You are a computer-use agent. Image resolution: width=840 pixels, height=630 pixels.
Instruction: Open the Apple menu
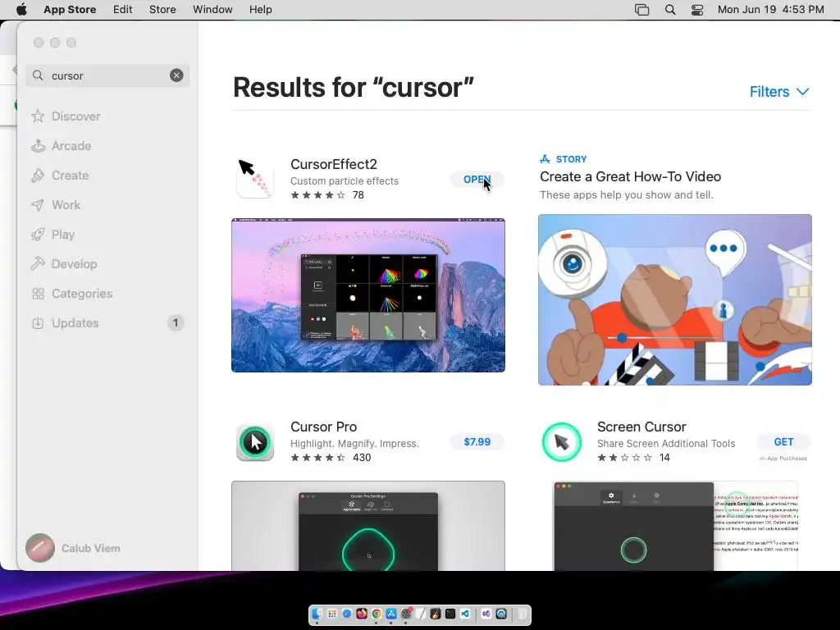[x=21, y=10]
